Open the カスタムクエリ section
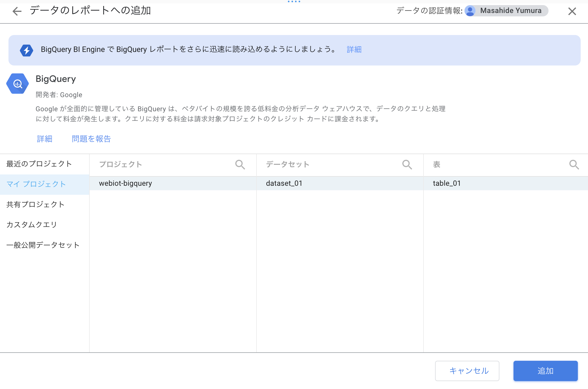This screenshot has width=588, height=389. point(31,224)
